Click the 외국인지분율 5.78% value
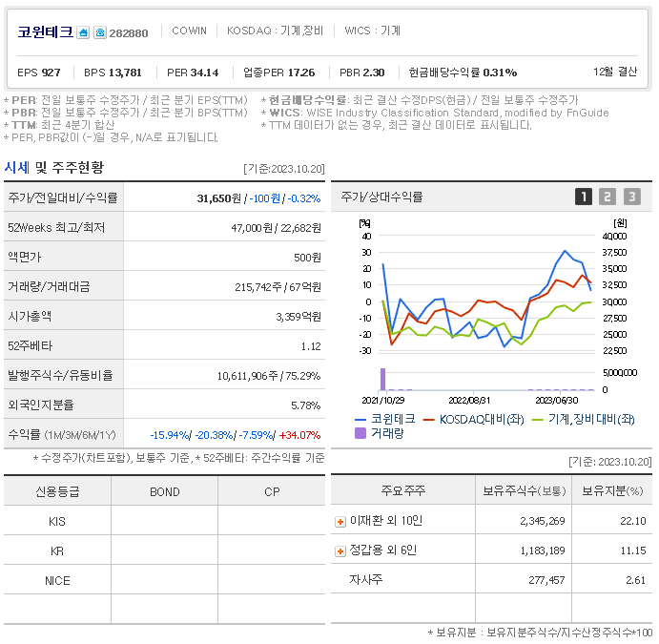The height and width of the screenshot is (644, 659). pos(305,405)
